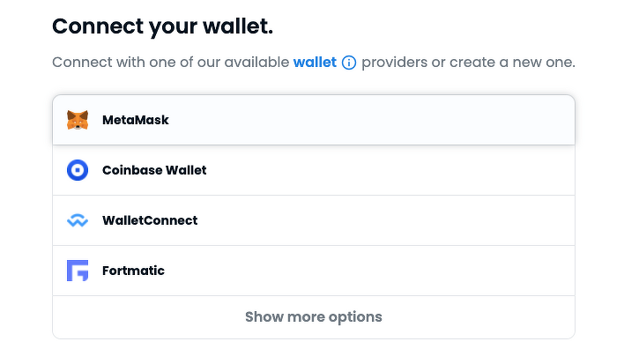Open the blue wallet hyperlink
This screenshot has height=364, width=624.
pos(315,63)
